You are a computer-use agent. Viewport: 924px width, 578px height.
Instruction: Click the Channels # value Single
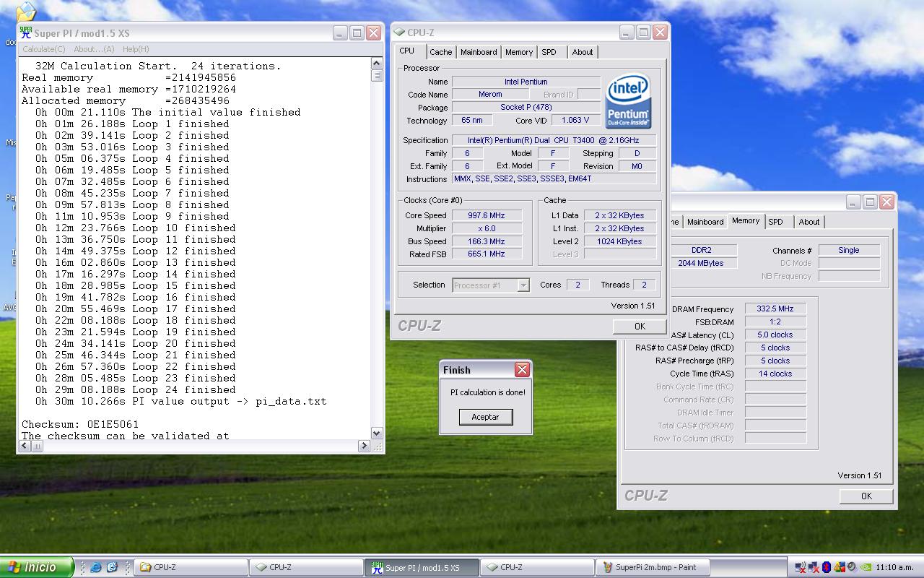(849, 250)
